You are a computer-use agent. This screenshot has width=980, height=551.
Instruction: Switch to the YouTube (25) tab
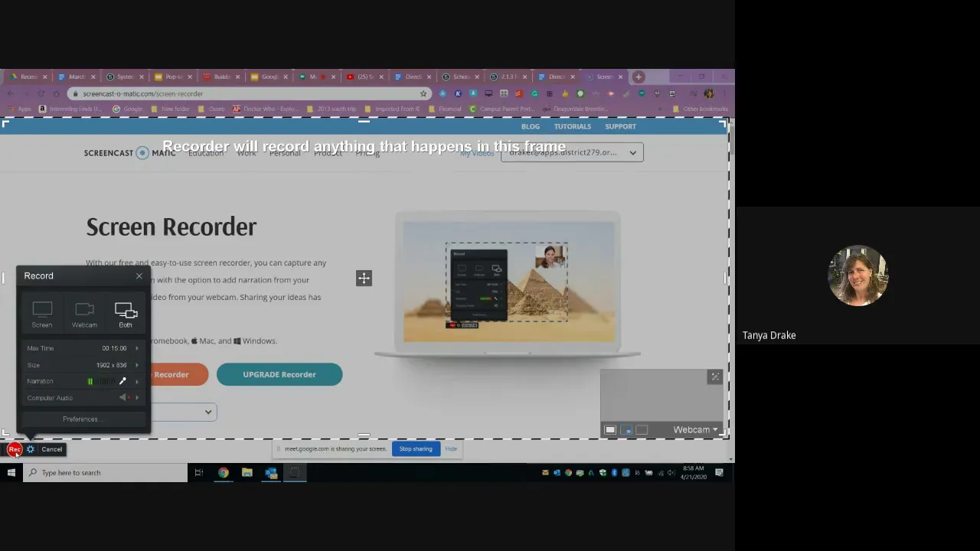pos(365,77)
